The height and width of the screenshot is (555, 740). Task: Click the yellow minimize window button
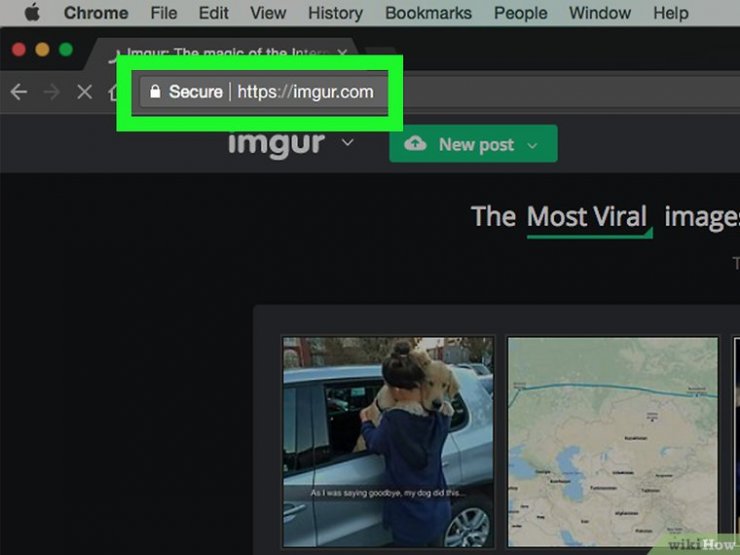42,50
